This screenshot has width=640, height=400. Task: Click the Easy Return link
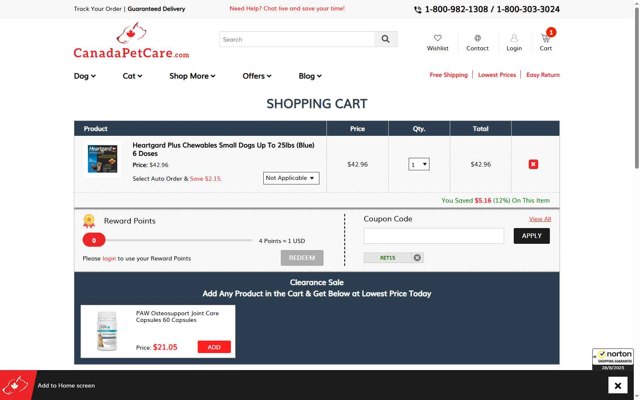[543, 75]
